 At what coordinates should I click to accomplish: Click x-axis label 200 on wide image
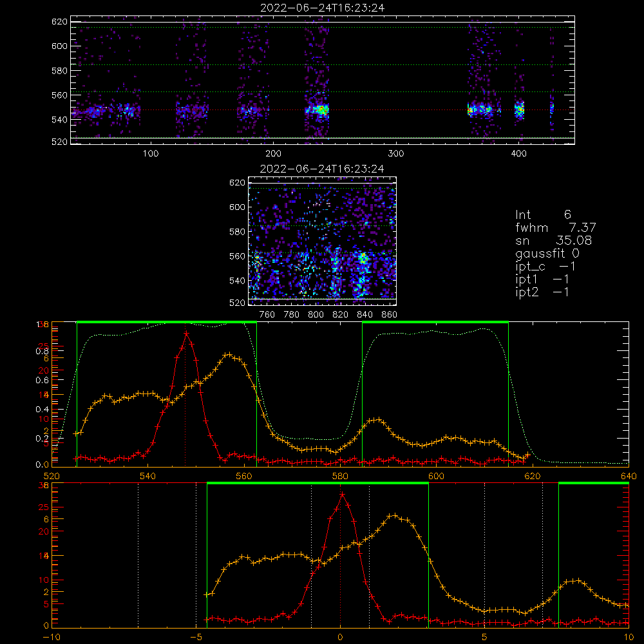(x=273, y=154)
